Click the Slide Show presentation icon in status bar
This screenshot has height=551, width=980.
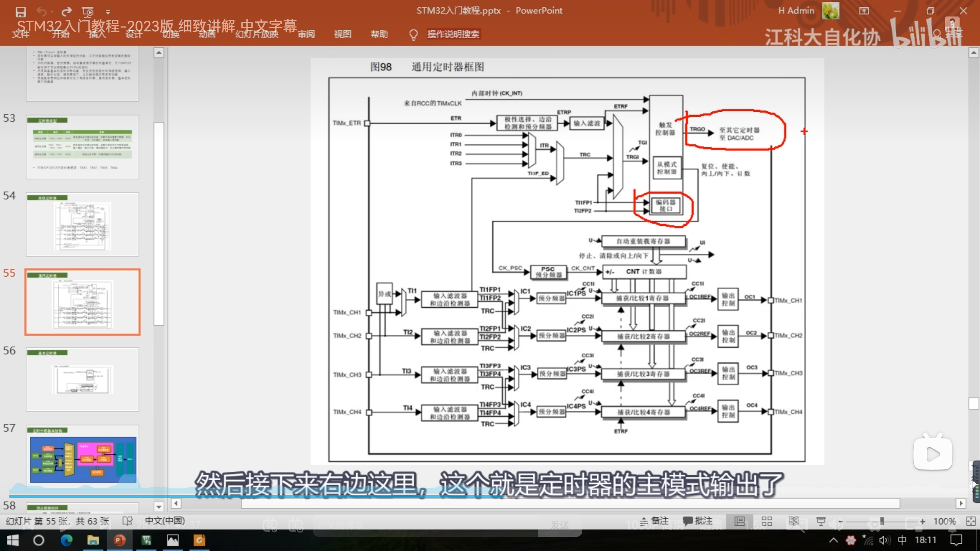[x=821, y=521]
